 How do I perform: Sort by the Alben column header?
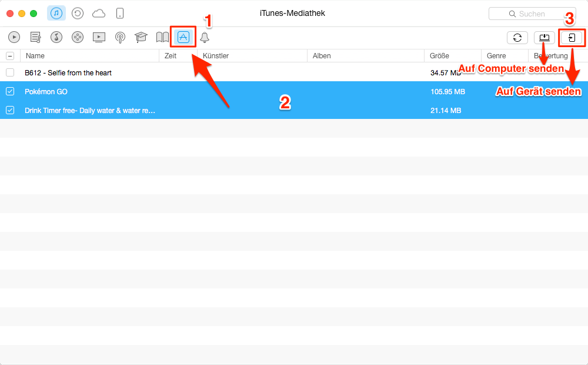click(x=366, y=55)
